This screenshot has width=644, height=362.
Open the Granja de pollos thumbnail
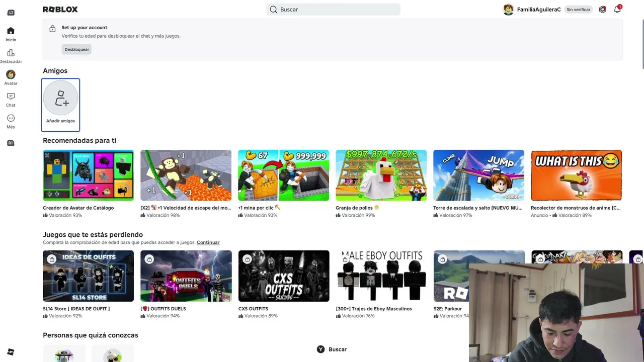coord(381,175)
